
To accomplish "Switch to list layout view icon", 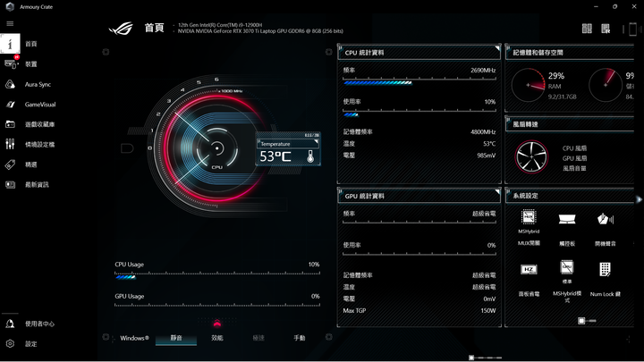I will 606,29.
